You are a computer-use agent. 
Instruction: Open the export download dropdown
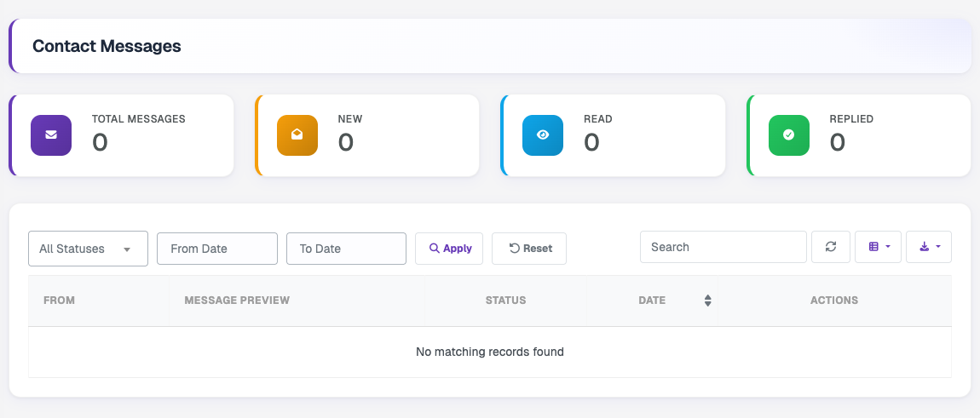929,247
